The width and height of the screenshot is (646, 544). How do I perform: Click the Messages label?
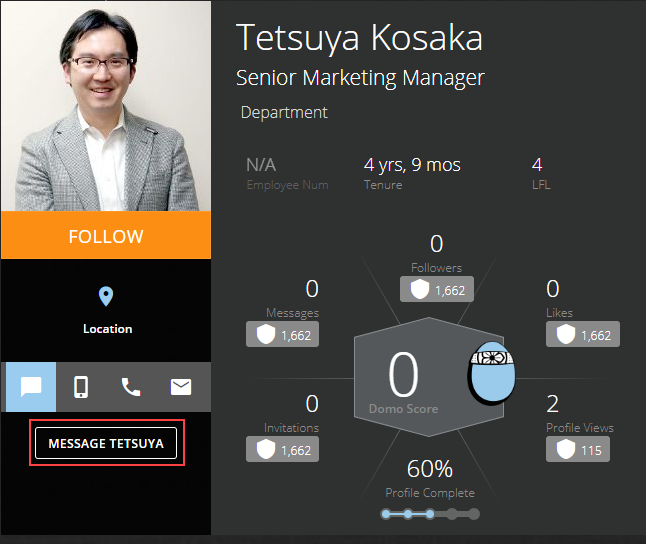coord(293,313)
